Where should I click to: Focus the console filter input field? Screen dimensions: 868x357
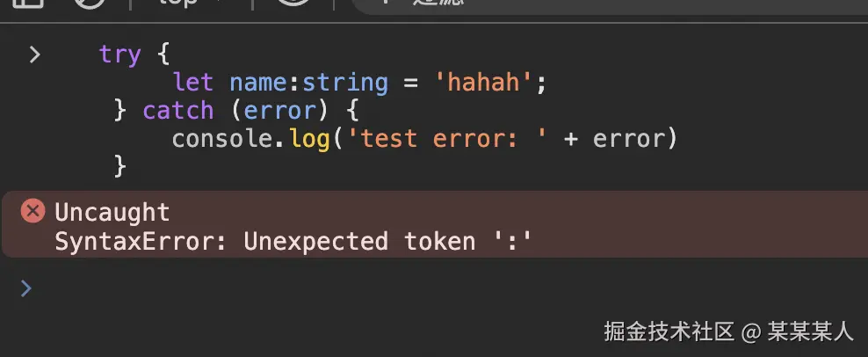point(609,4)
